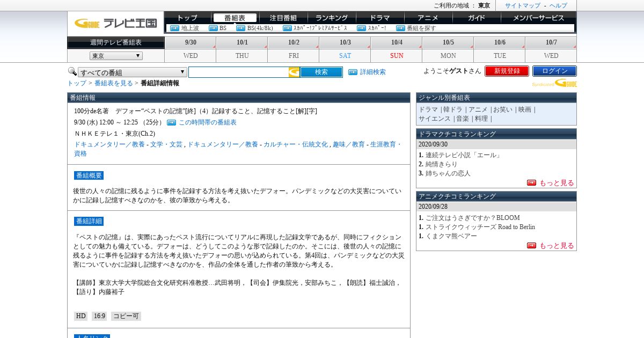Viewport: 644px width, 338px height.
Task: Open the スカパー! listings
Action: tap(377, 28)
